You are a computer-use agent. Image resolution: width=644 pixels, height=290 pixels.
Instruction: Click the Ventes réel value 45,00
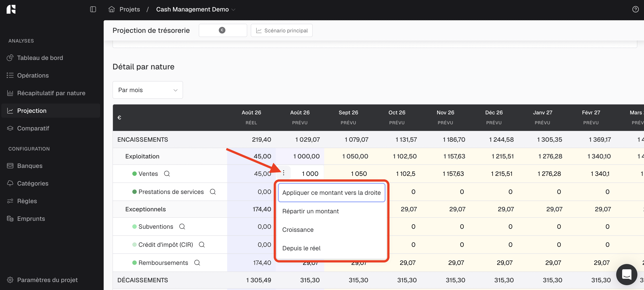pos(262,174)
